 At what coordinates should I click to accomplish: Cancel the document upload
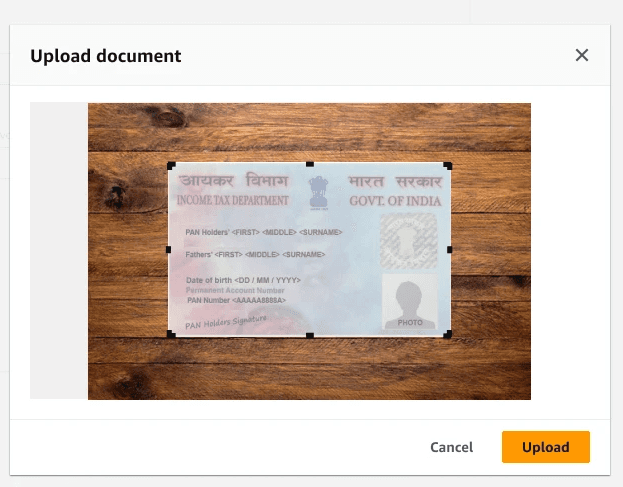(451, 447)
